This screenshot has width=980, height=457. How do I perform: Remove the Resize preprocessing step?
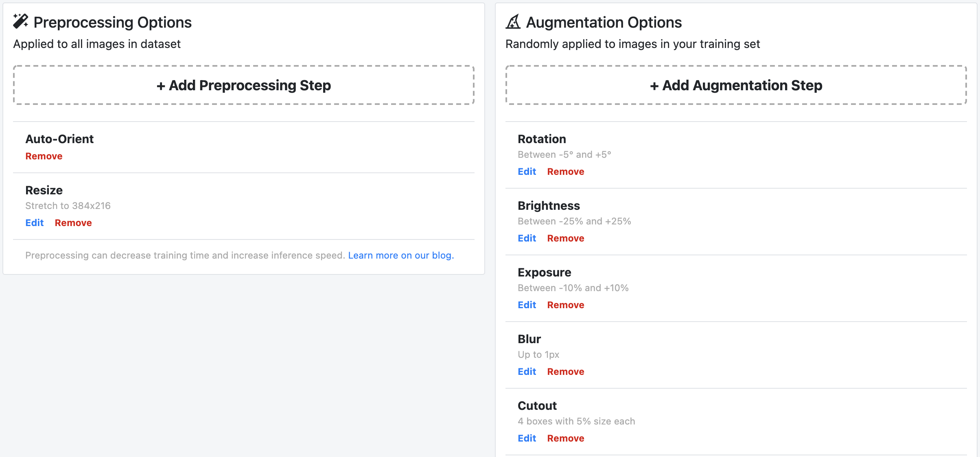(x=73, y=223)
